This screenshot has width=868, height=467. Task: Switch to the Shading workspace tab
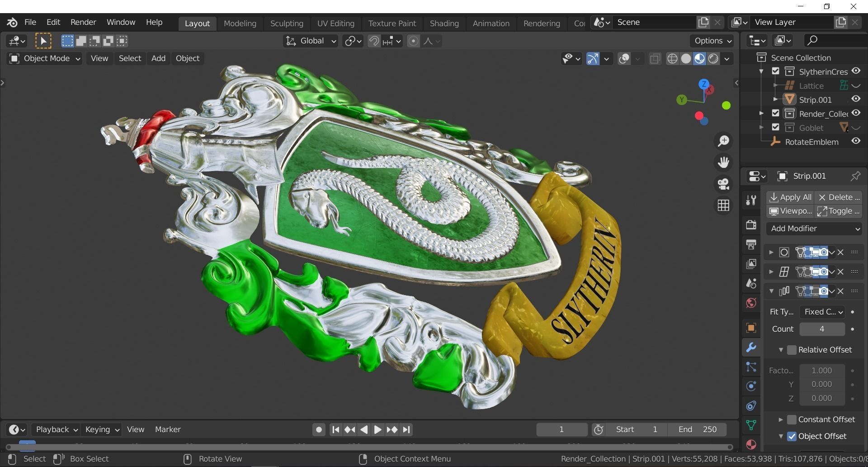pyautogui.click(x=444, y=24)
